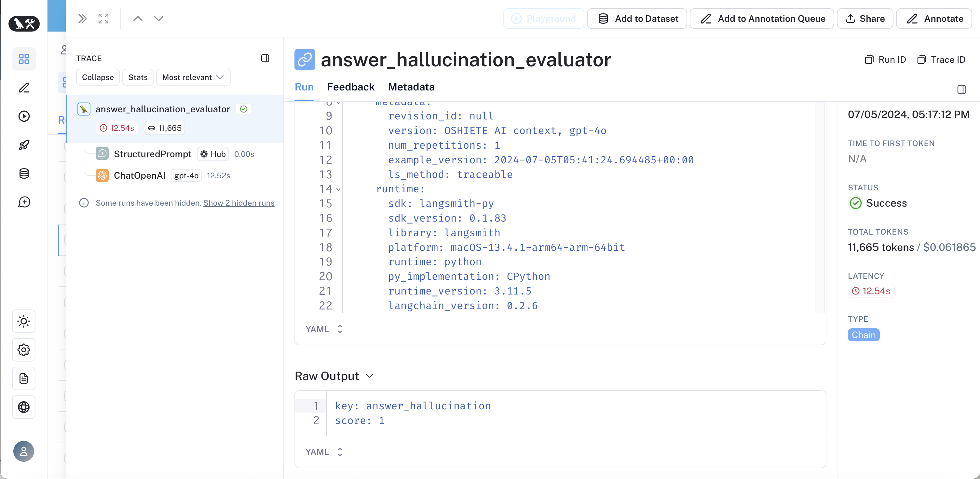Open settings gear icon in sidebar

[24, 350]
